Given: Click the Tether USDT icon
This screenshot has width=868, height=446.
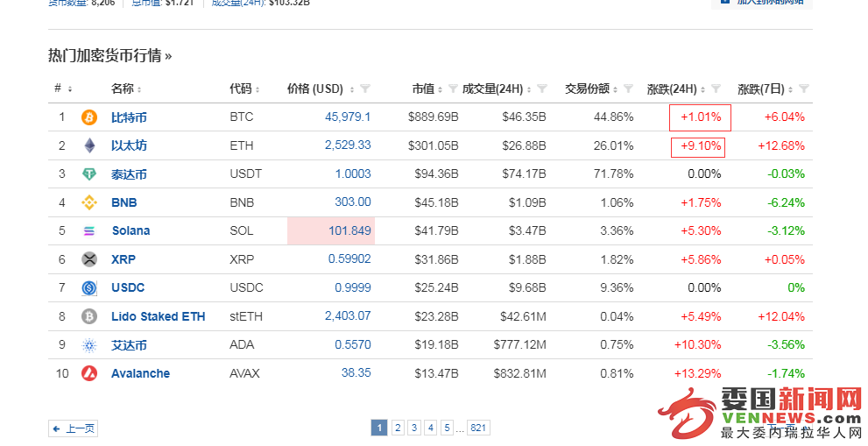Looking at the screenshot, I should 89,174.
